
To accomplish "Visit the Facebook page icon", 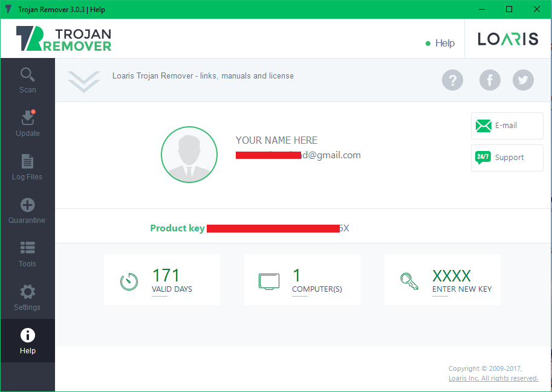I will coord(490,80).
